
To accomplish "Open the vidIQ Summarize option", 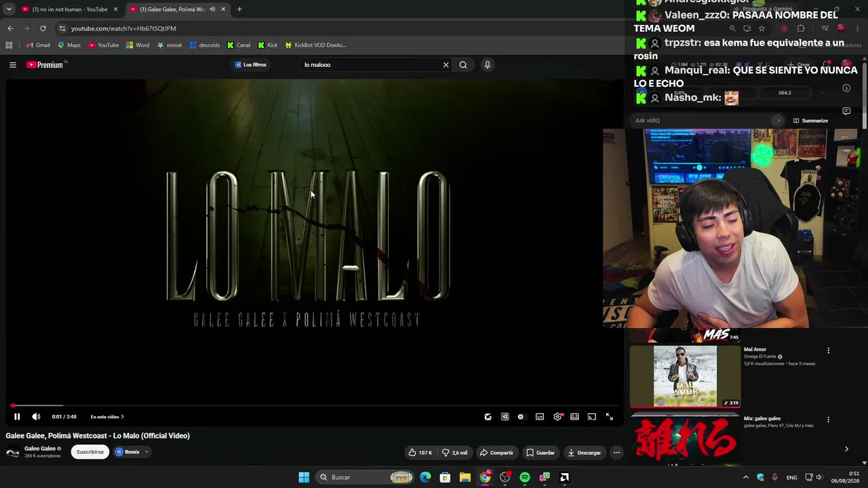I will (x=810, y=121).
